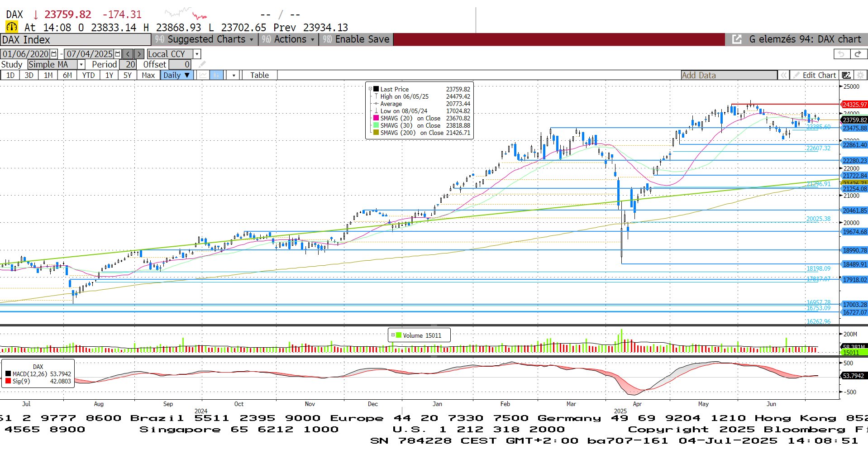868x464 pixels.
Task: Click the 53.7942 MACD axis label
Action: click(853, 376)
